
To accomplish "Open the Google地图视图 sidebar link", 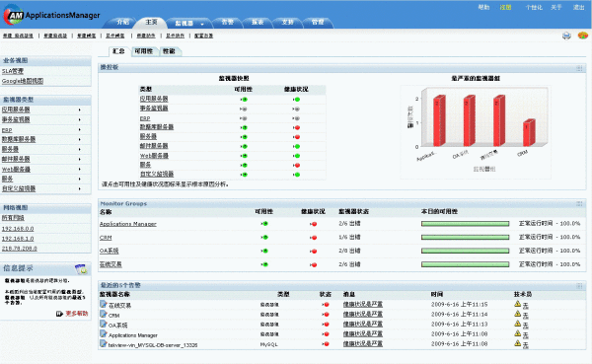I will pos(23,81).
